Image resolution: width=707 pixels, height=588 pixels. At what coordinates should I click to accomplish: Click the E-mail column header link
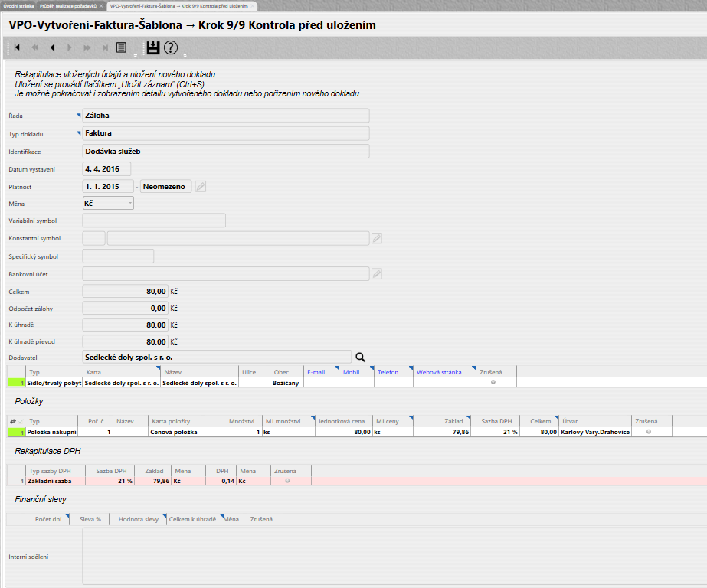point(316,372)
